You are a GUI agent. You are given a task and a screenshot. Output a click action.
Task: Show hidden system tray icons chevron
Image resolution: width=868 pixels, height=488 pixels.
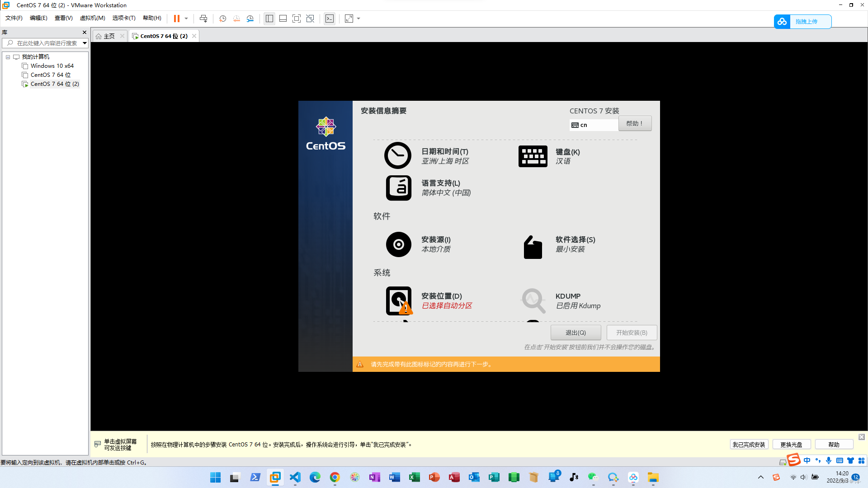(761, 478)
